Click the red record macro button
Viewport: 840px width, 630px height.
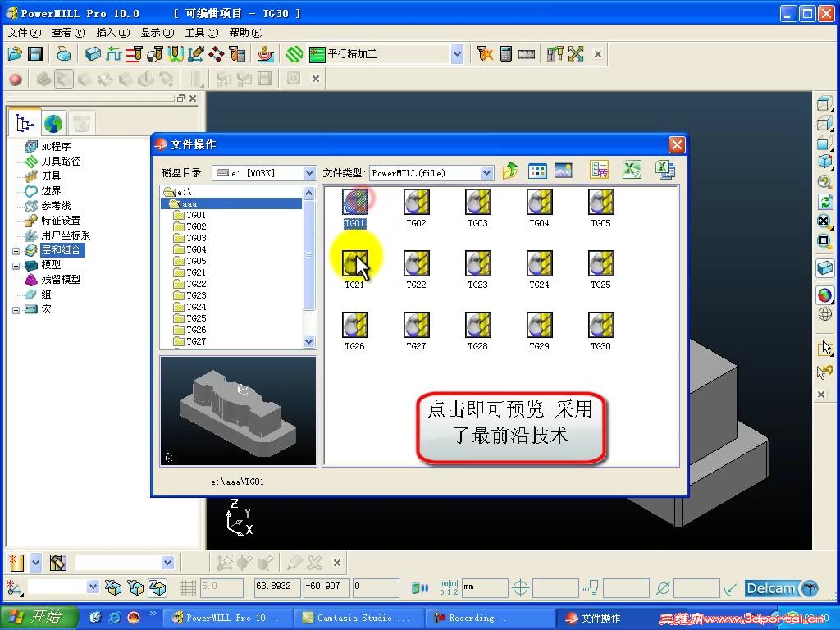(x=16, y=80)
